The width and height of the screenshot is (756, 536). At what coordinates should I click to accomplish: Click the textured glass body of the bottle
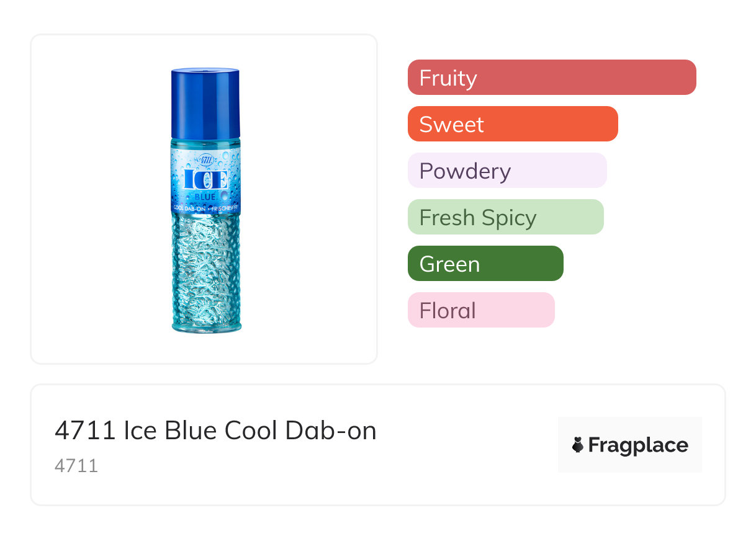pyautogui.click(x=205, y=267)
